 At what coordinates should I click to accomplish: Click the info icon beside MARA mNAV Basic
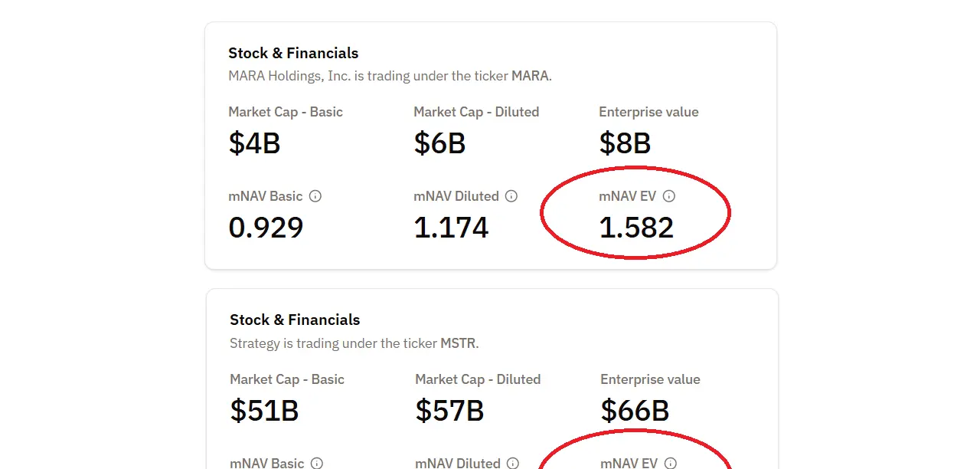click(315, 196)
